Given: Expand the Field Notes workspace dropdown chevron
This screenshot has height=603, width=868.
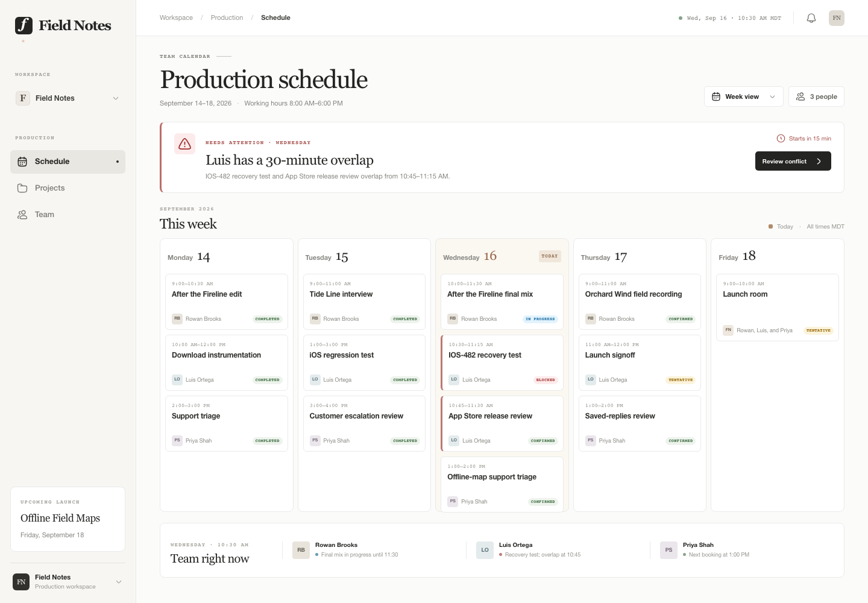Looking at the screenshot, I should (x=116, y=98).
